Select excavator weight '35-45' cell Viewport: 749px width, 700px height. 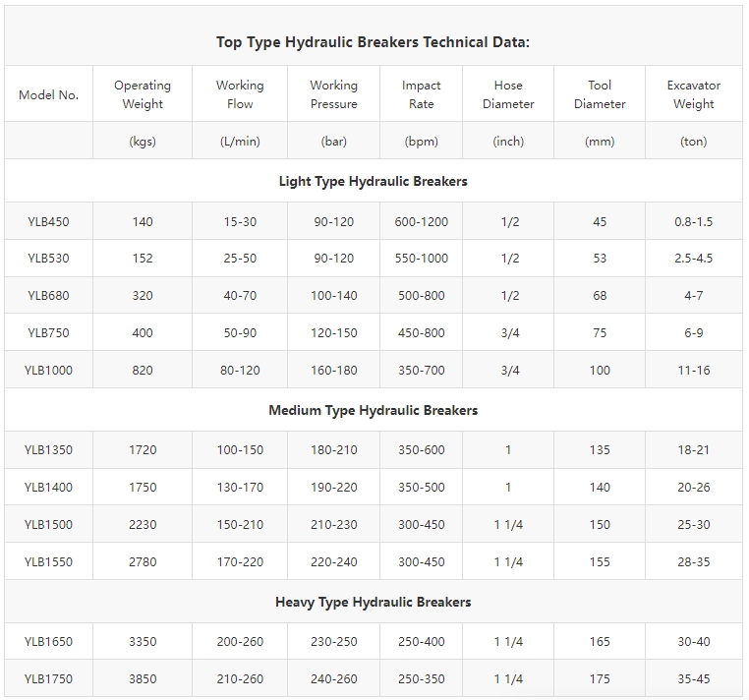[x=694, y=678]
